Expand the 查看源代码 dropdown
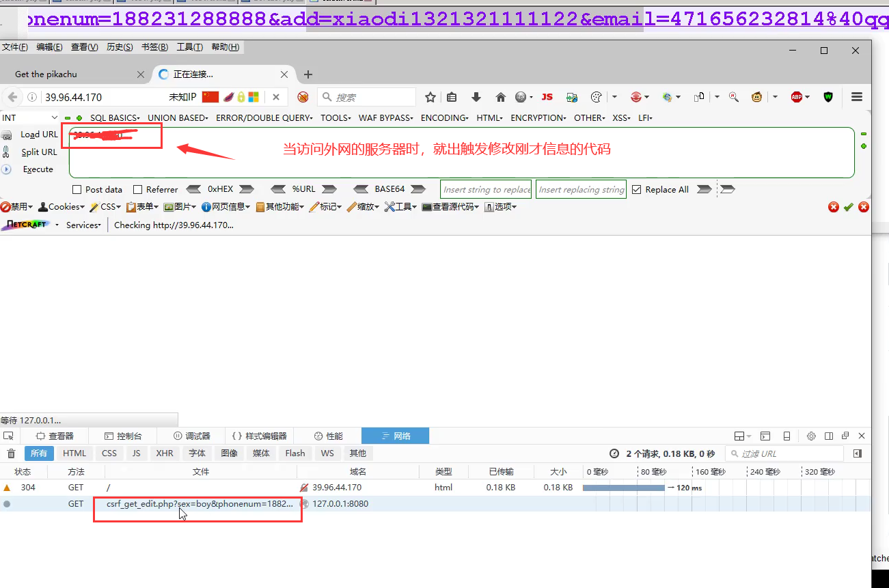This screenshot has width=889, height=588. click(x=450, y=207)
